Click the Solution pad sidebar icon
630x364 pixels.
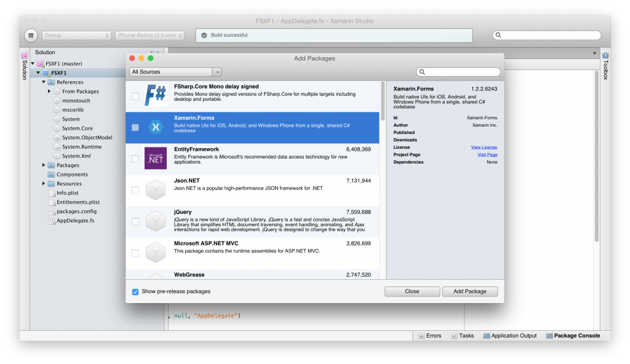pyautogui.click(x=25, y=55)
